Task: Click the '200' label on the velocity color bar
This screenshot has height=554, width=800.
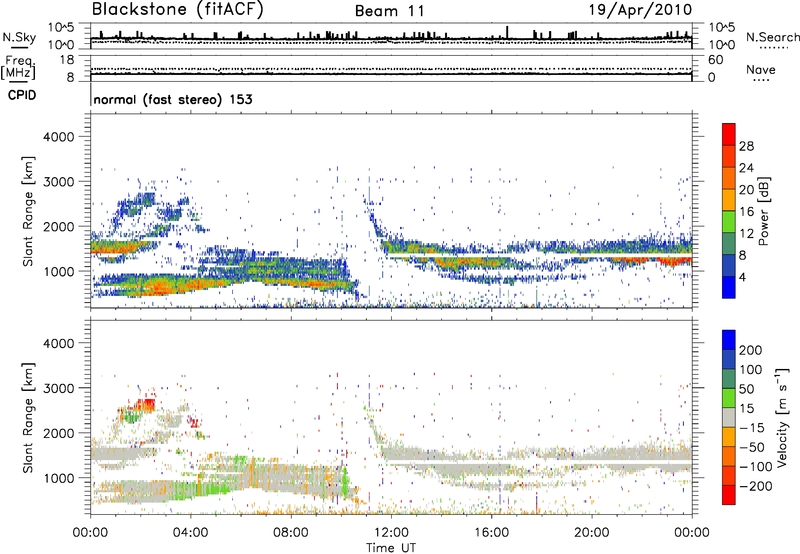Action: [751, 350]
